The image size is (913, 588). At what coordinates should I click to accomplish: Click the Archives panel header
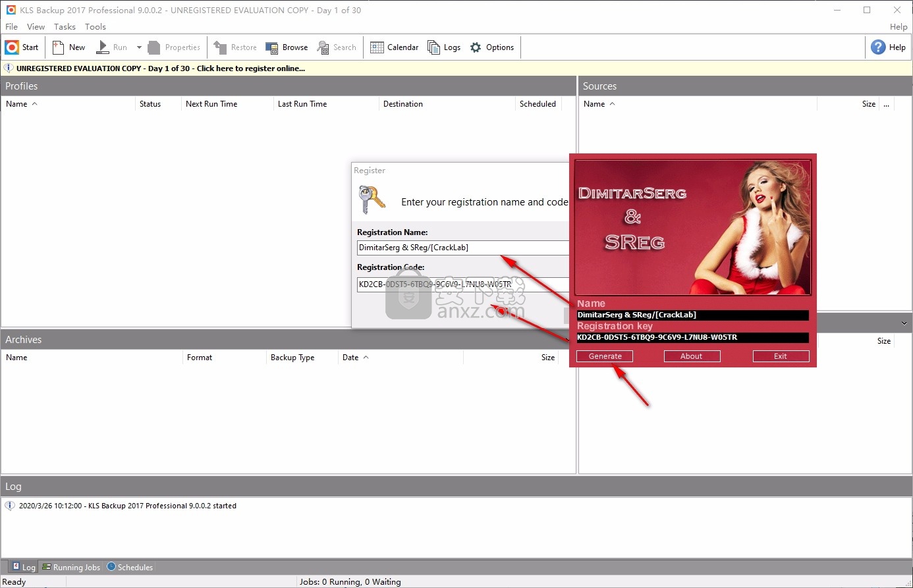pos(289,340)
